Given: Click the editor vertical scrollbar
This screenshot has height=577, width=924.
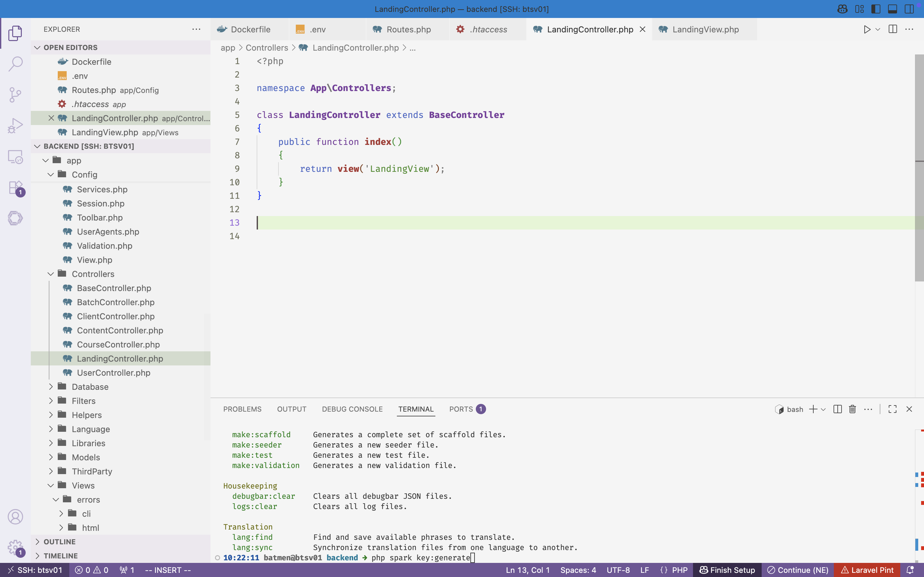Looking at the screenshot, I should pos(919,168).
